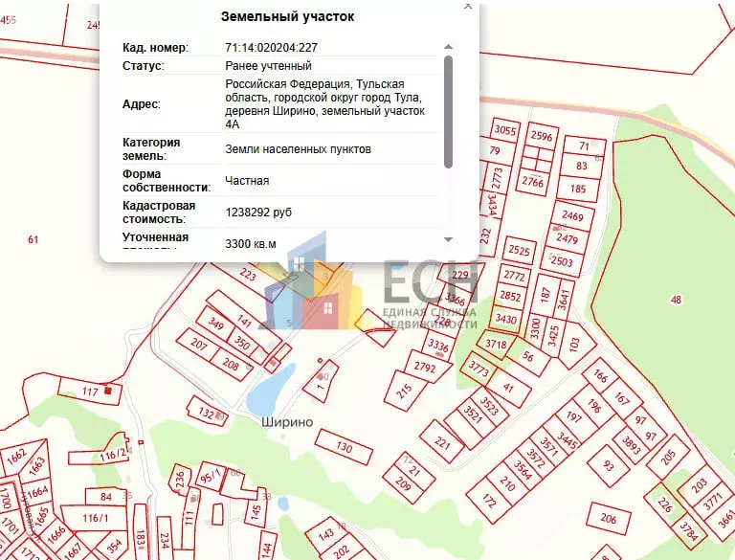Click the Ширино village label
Viewport: 735px width, 560px height.
287,422
